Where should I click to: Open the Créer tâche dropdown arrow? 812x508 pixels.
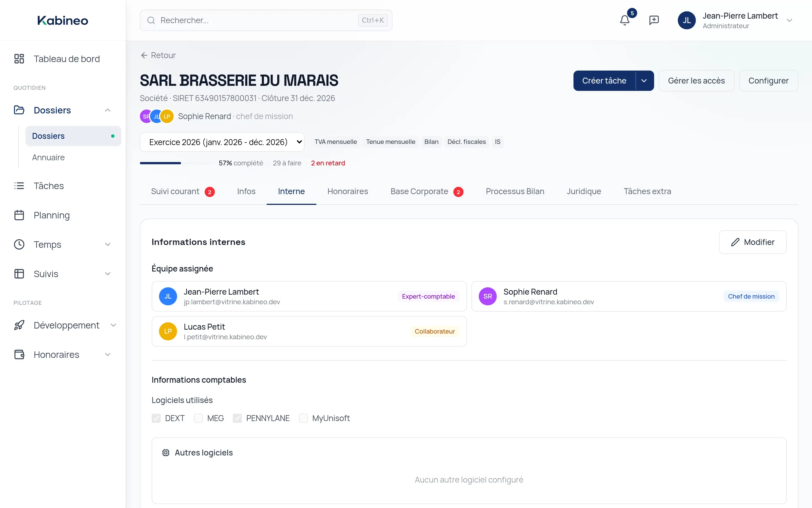click(x=644, y=81)
